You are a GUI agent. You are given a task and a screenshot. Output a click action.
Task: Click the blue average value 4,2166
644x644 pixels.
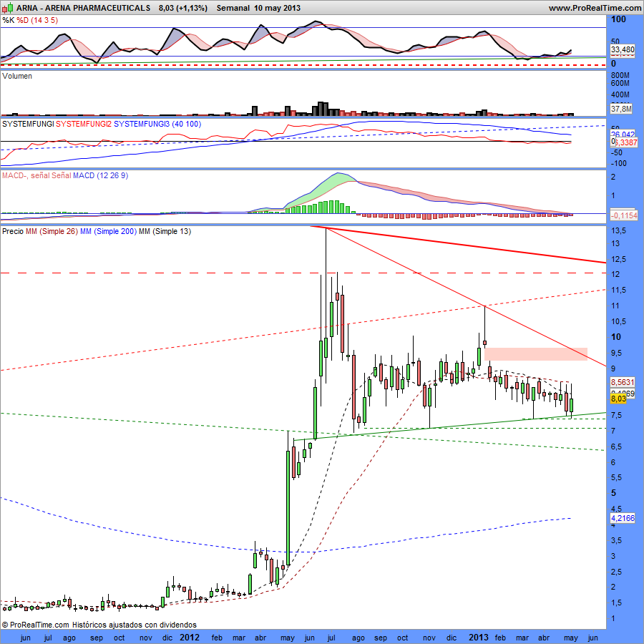point(623,518)
